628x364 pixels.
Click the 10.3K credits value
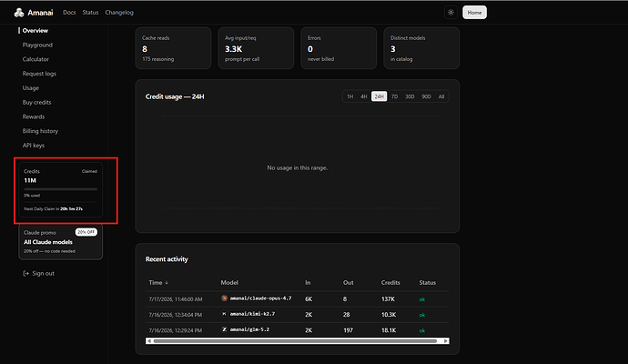(x=389, y=315)
